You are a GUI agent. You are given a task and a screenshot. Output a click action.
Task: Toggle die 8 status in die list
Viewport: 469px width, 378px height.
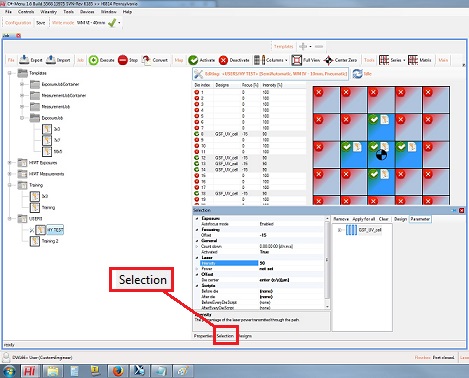point(197,134)
